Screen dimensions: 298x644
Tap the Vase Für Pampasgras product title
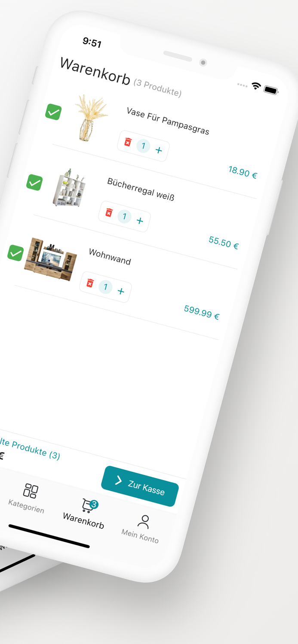168,121
